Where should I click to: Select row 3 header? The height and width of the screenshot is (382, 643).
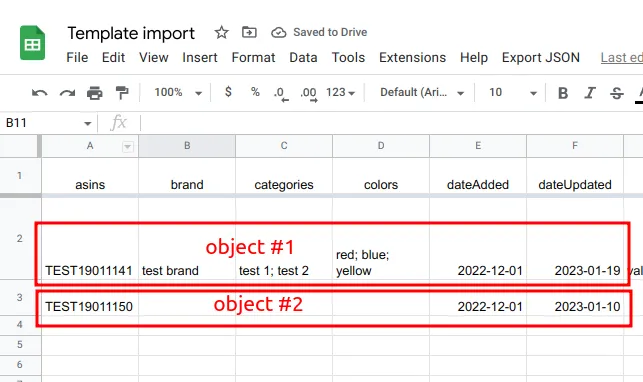19,298
